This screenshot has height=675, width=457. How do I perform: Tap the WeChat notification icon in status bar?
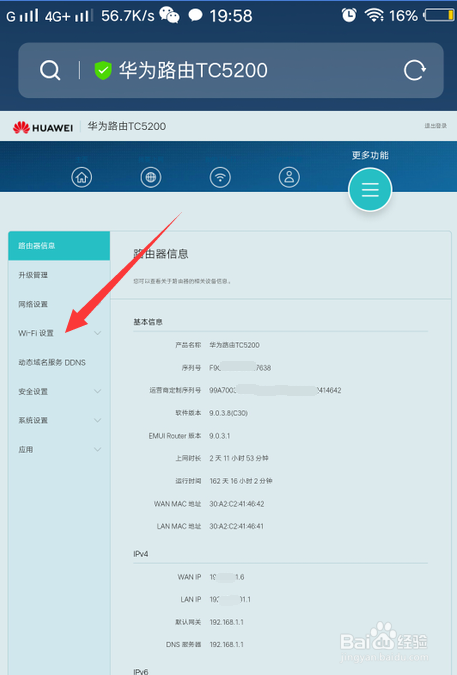click(169, 15)
